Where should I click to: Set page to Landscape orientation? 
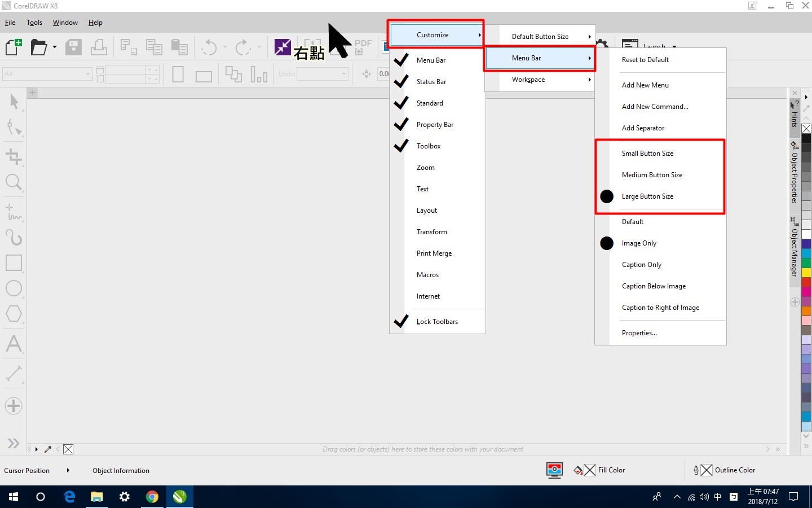click(x=204, y=76)
